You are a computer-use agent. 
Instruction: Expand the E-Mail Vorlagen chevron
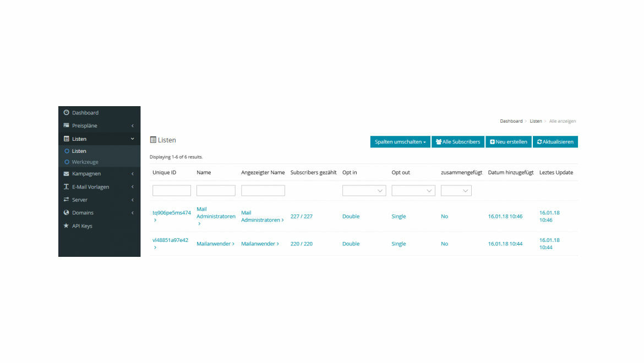(132, 187)
